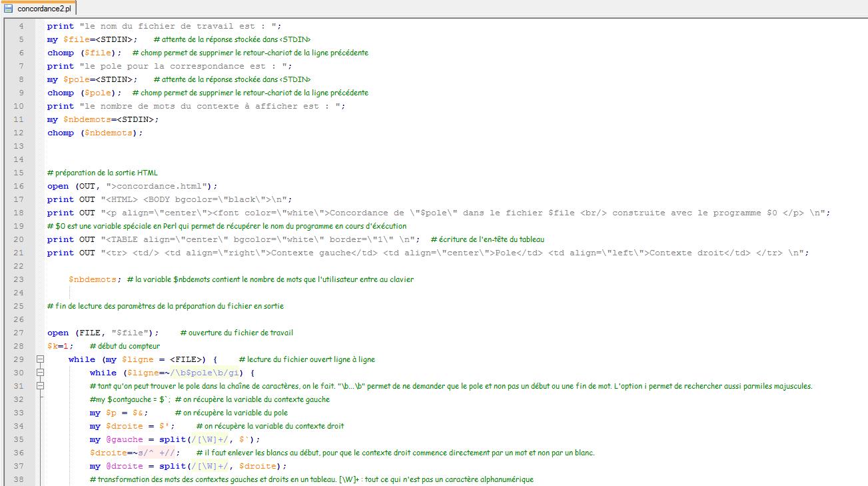The width and height of the screenshot is (868, 486).
Task: Click line number 38 in the margin
Action: tap(19, 479)
